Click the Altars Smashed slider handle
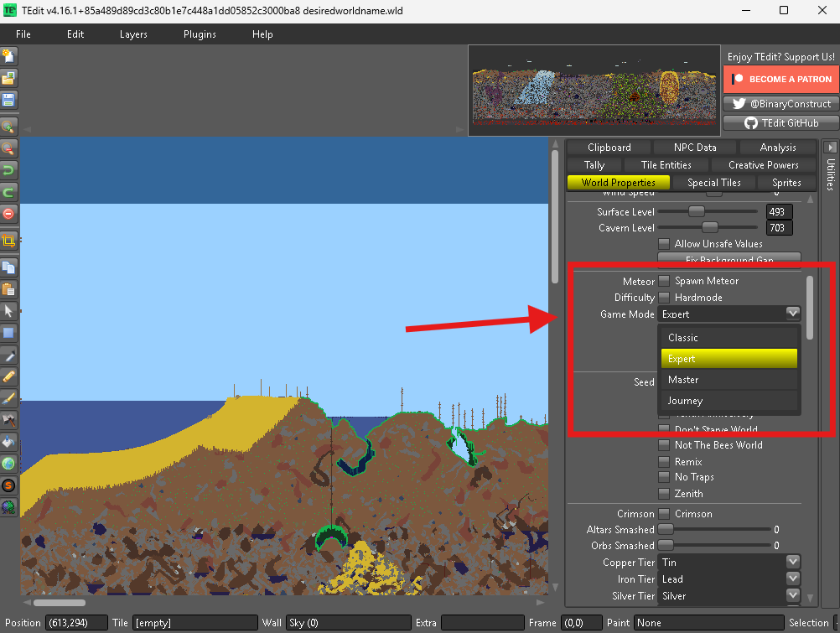This screenshot has height=633, width=840. pos(666,529)
